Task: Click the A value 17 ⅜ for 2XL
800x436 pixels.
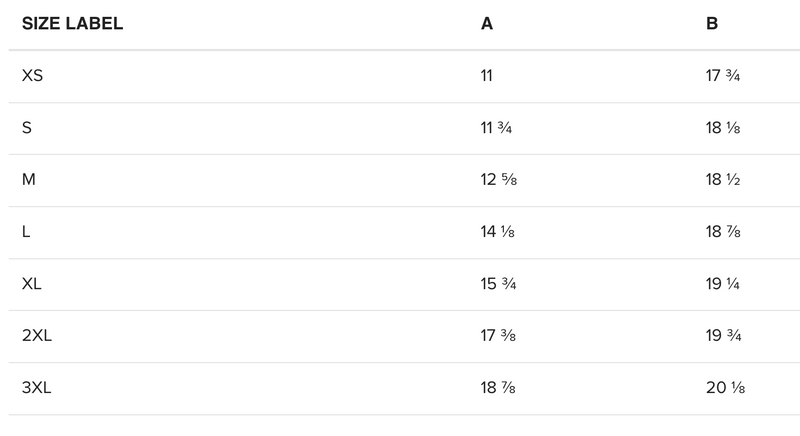Action: coord(500,336)
